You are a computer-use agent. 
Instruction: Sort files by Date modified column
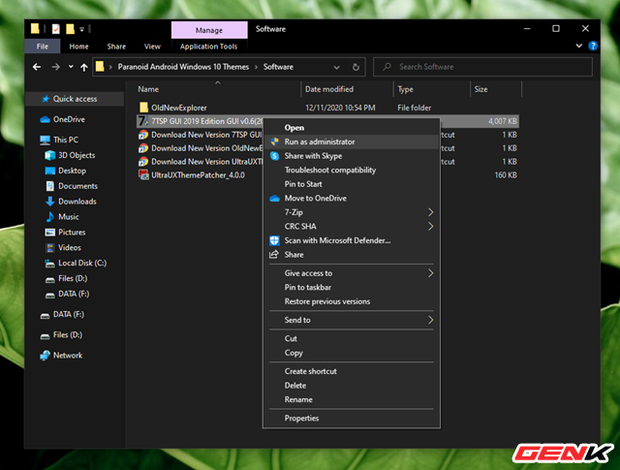[328, 89]
